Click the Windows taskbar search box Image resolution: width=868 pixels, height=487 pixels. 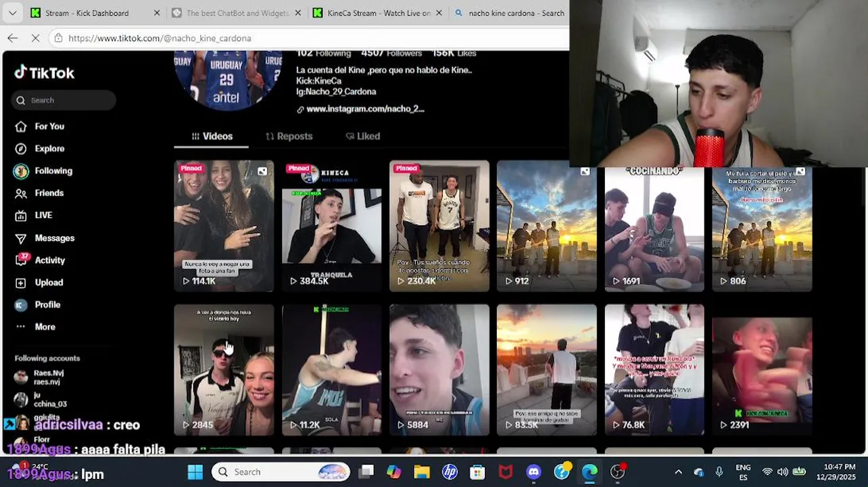pos(281,472)
